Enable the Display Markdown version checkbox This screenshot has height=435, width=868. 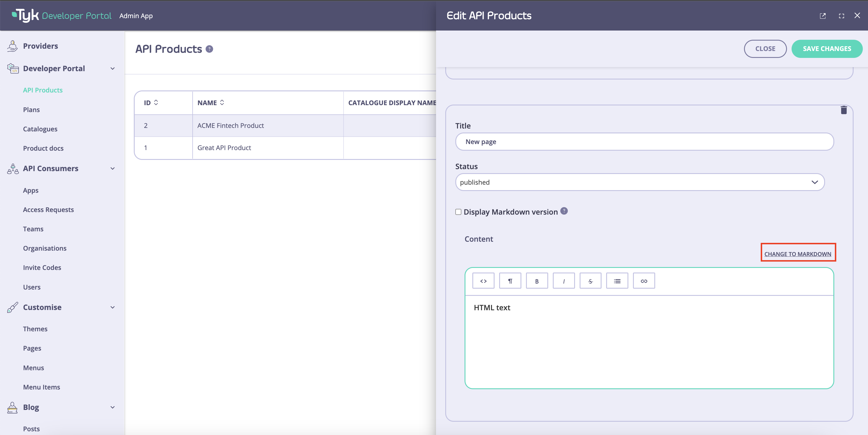pos(458,212)
